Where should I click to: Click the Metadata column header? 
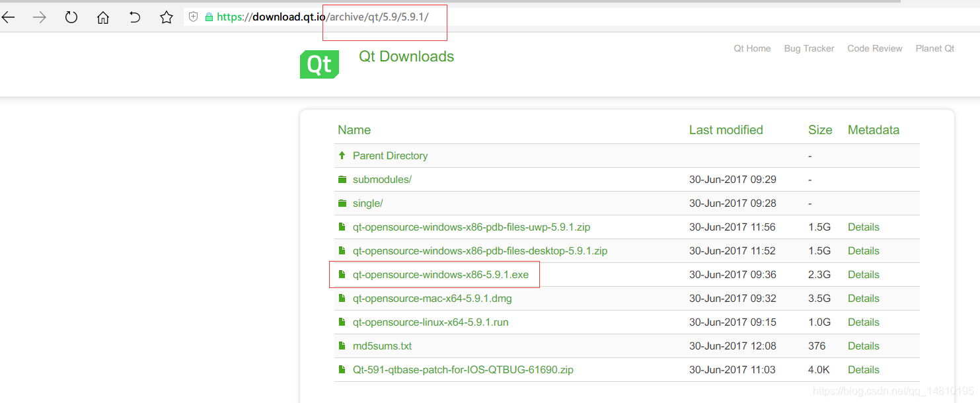pyautogui.click(x=874, y=130)
